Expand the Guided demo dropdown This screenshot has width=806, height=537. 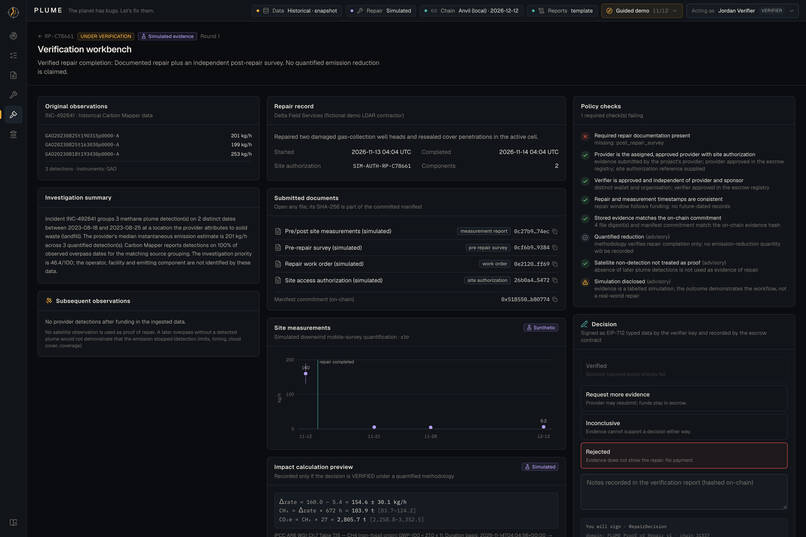[642, 11]
